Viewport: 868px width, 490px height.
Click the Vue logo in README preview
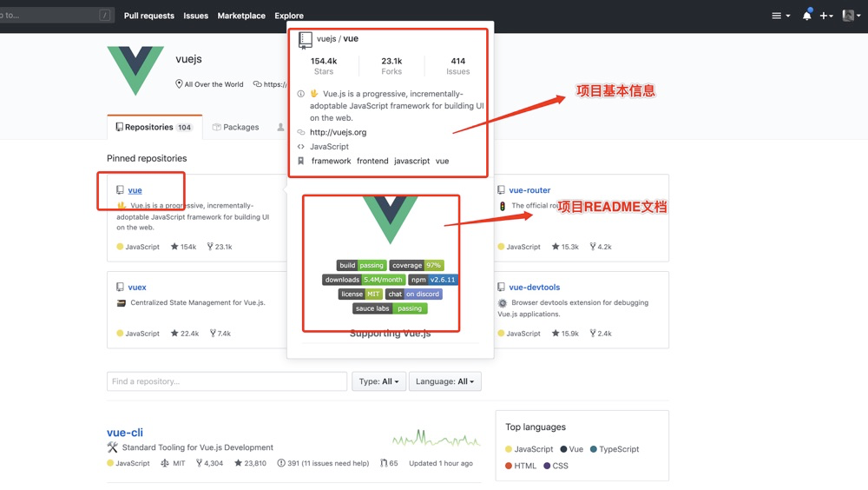click(x=391, y=220)
